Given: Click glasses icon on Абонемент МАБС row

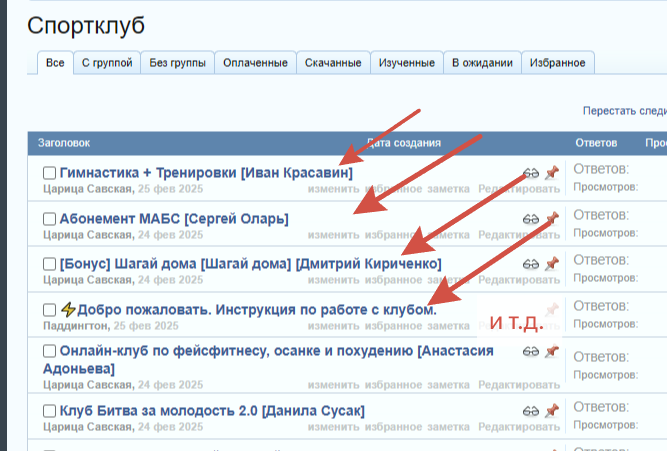Looking at the screenshot, I should (530, 218).
